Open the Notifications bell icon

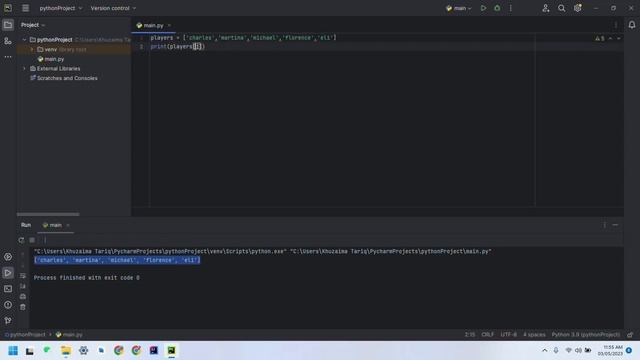tap(631, 25)
